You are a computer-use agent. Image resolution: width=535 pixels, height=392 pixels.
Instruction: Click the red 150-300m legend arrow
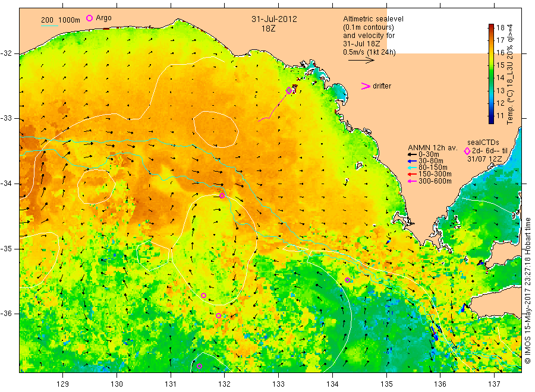pyautogui.click(x=412, y=174)
